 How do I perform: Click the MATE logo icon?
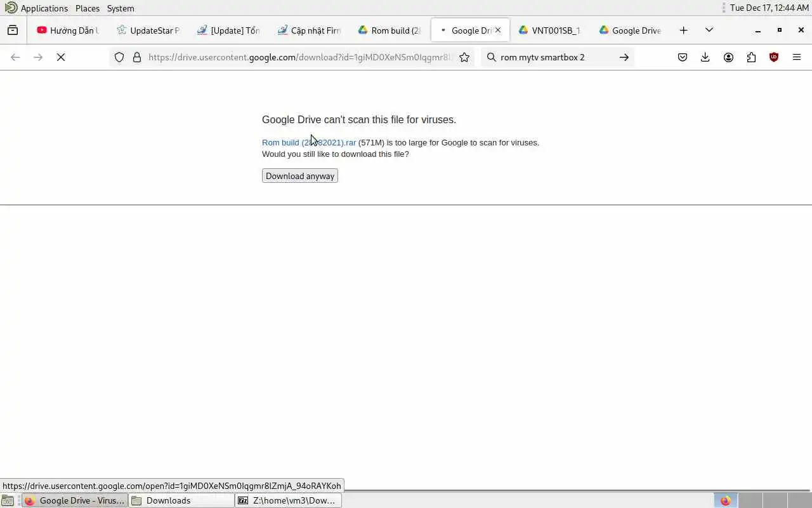11,8
